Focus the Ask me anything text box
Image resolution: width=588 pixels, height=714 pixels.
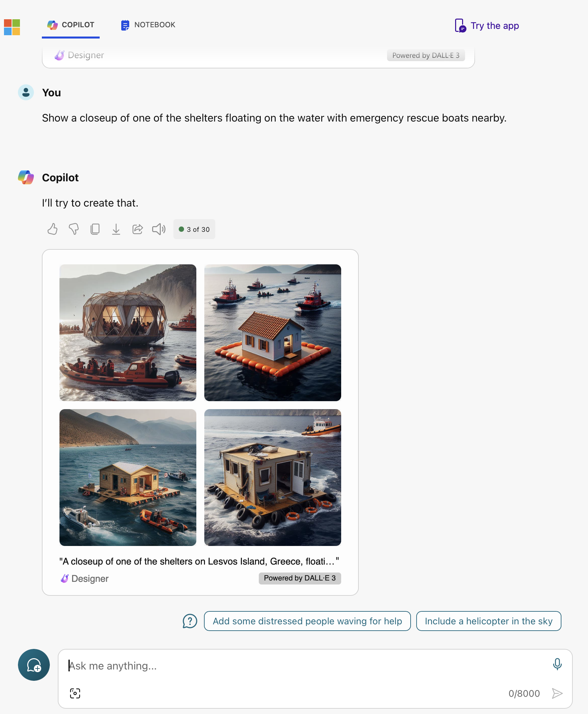coord(305,666)
